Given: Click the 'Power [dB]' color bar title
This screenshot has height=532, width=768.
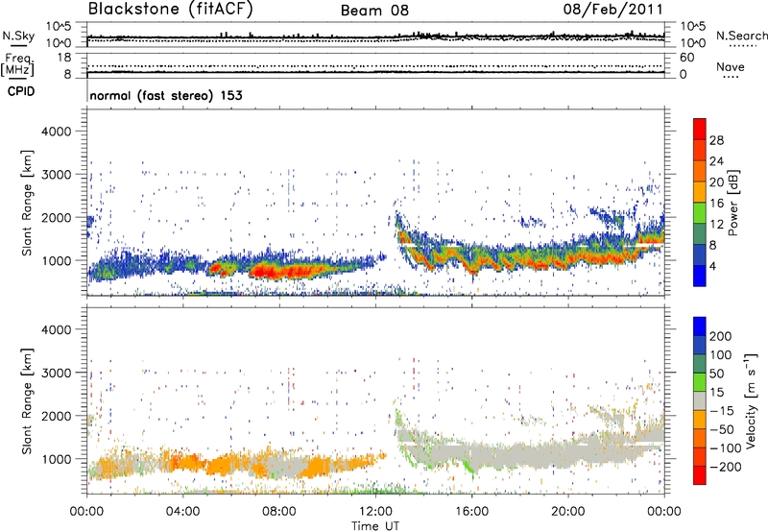Looking at the screenshot, I should (x=733, y=203).
